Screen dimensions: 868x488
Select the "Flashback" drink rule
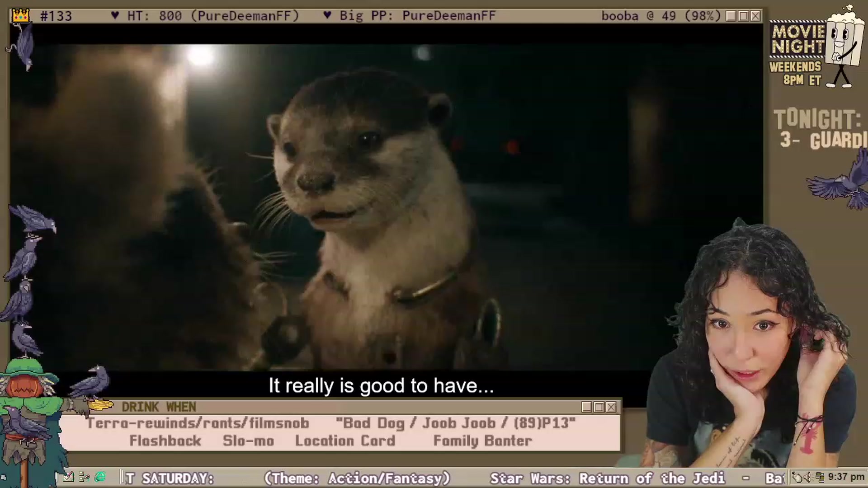(x=165, y=441)
